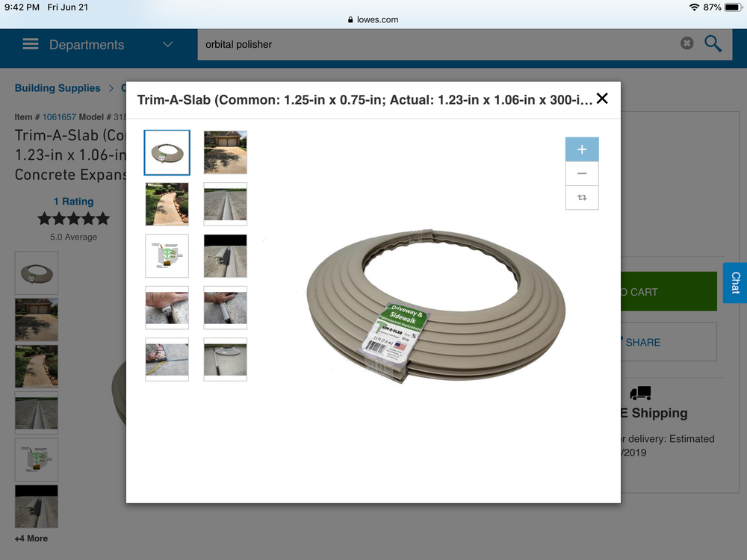Select the background page dark joint thumbnail
747x560 pixels.
[x=37, y=506]
